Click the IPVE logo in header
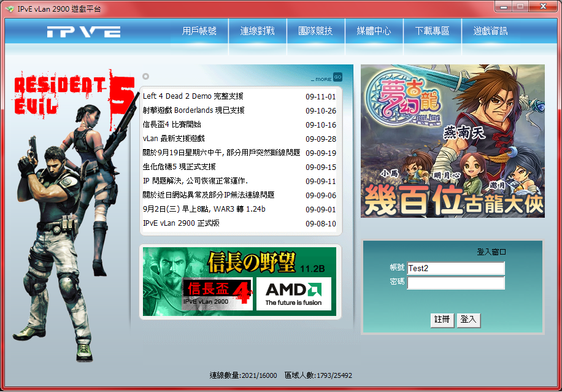562x392 pixels. click(x=83, y=32)
